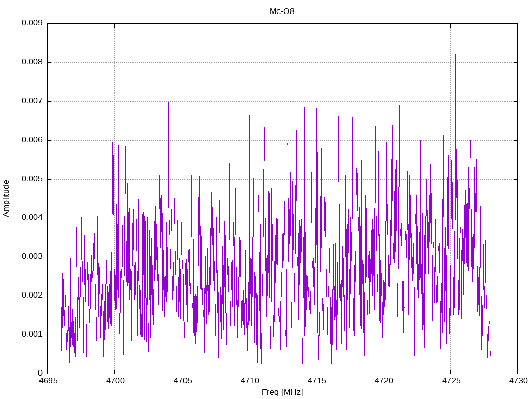Screen dimensions: 532x399
Task: Click the 4720 x-axis tick label
Action: click(x=384, y=381)
